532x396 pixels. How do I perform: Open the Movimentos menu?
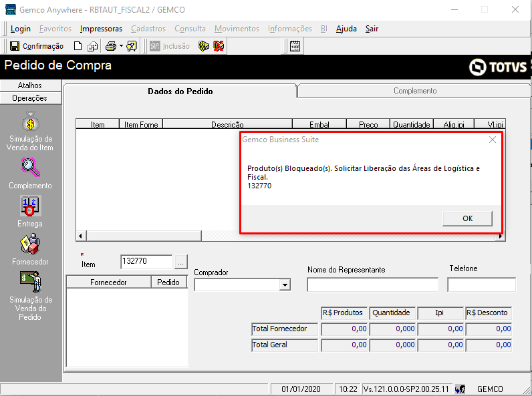coord(237,29)
